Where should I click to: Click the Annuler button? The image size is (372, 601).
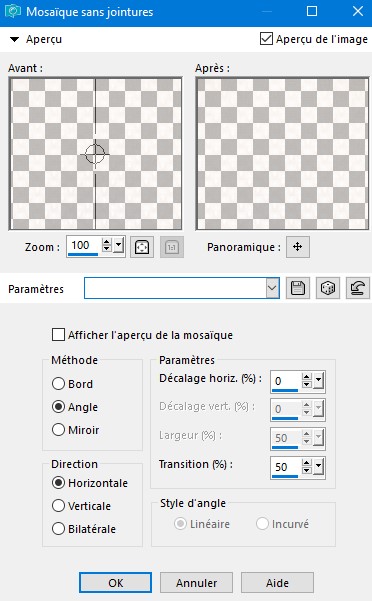click(x=196, y=583)
